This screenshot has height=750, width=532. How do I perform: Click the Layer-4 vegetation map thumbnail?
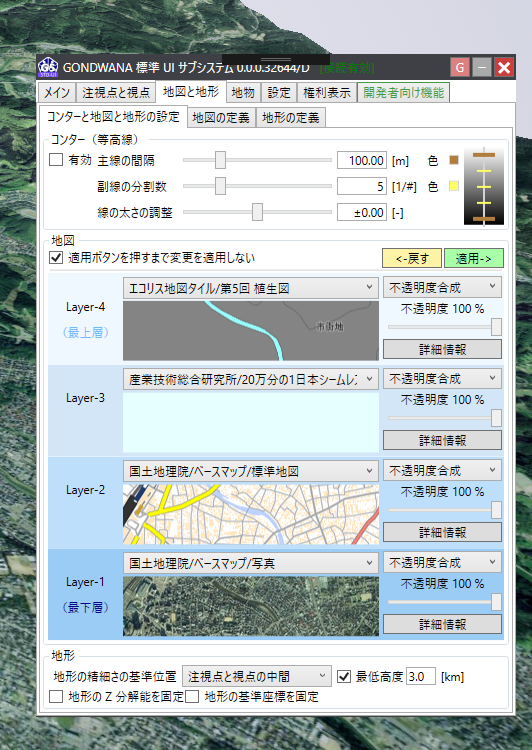[x=251, y=331]
